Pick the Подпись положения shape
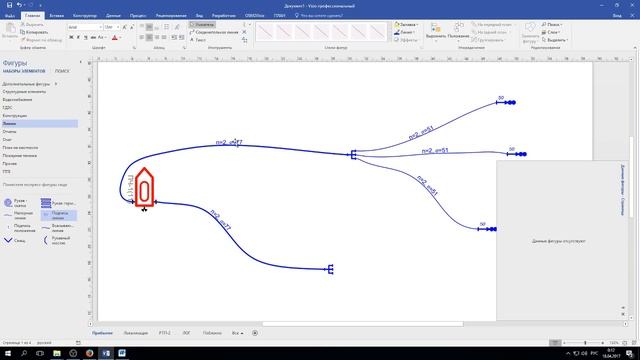 point(20,228)
